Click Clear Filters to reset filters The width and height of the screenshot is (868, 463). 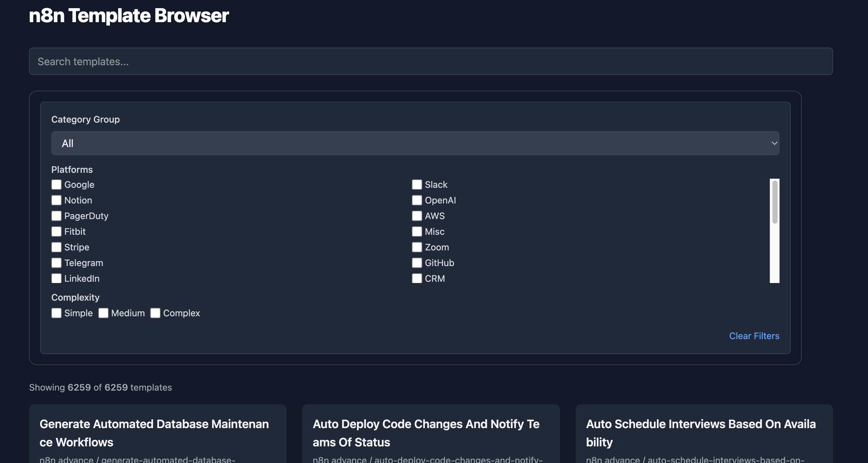(x=754, y=336)
